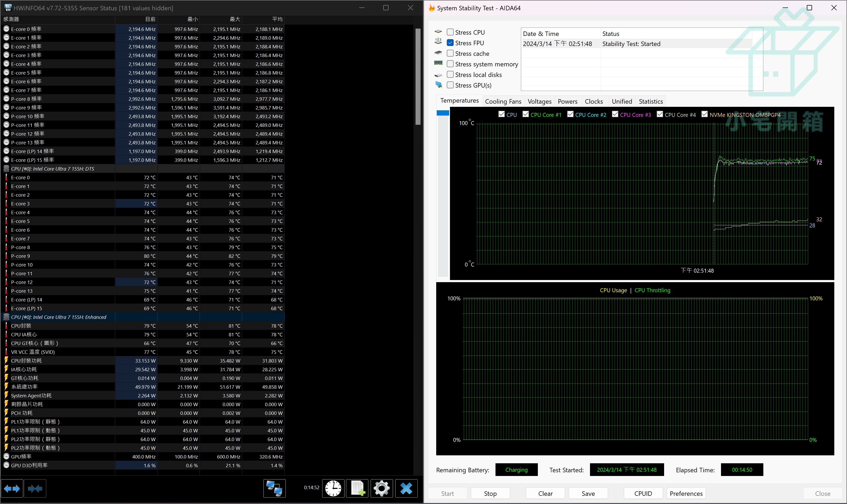Click the clock icon beside E-core 0 頻率

6,29
